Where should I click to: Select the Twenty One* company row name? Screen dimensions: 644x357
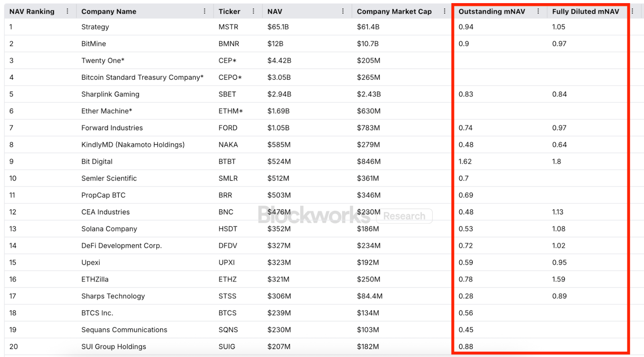click(103, 61)
